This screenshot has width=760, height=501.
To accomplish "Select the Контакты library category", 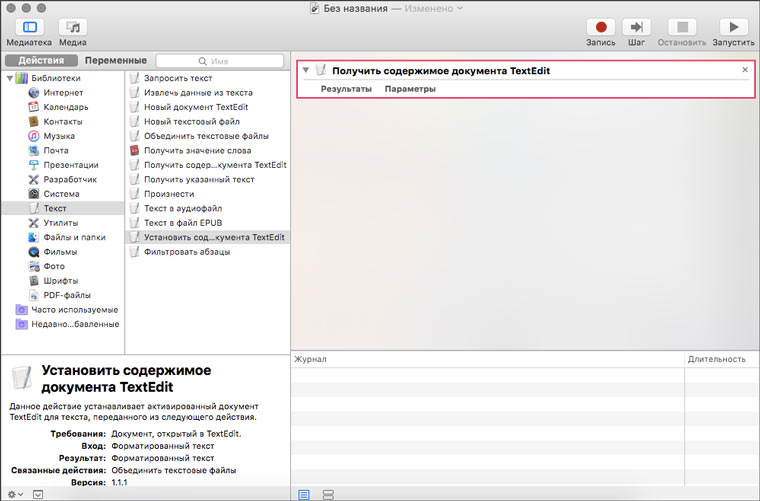I will 63,122.
